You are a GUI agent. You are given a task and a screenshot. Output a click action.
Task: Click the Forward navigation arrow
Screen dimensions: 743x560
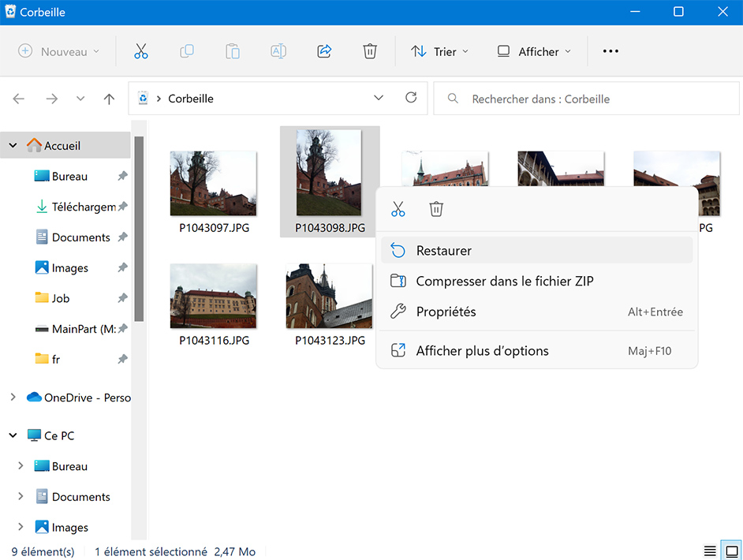click(51, 99)
